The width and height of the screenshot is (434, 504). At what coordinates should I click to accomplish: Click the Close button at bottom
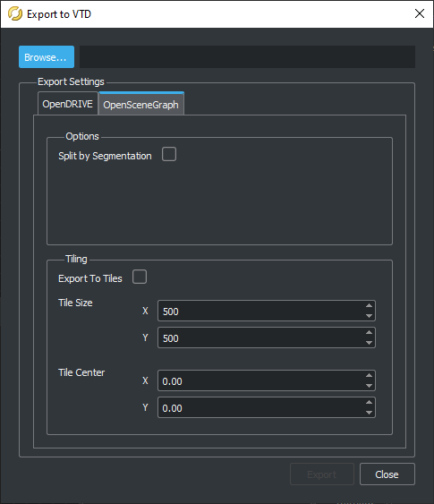point(387,474)
